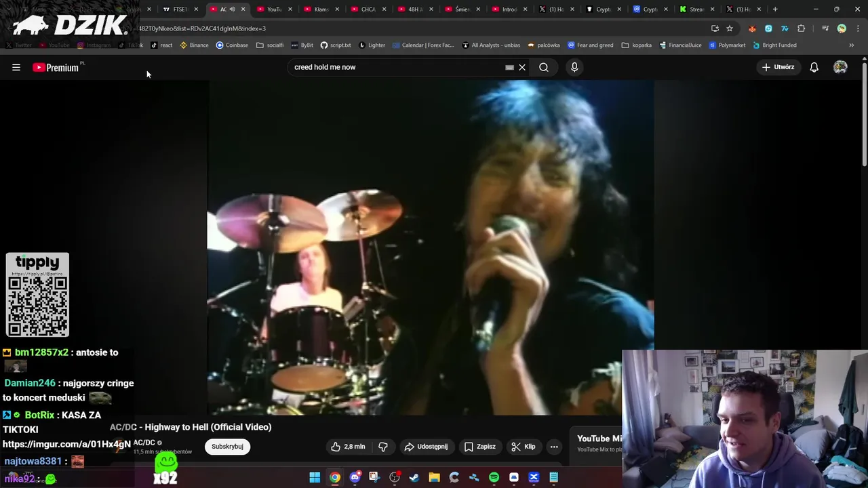
Task: Open the media control icon in toolbar
Action: (825, 28)
